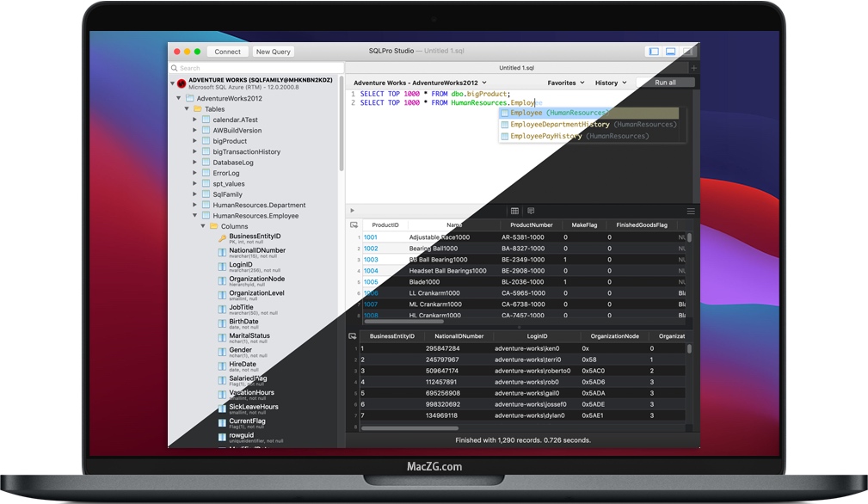Click the red Adventure Works connection icon
The width and height of the screenshot is (868, 504).
(x=182, y=83)
